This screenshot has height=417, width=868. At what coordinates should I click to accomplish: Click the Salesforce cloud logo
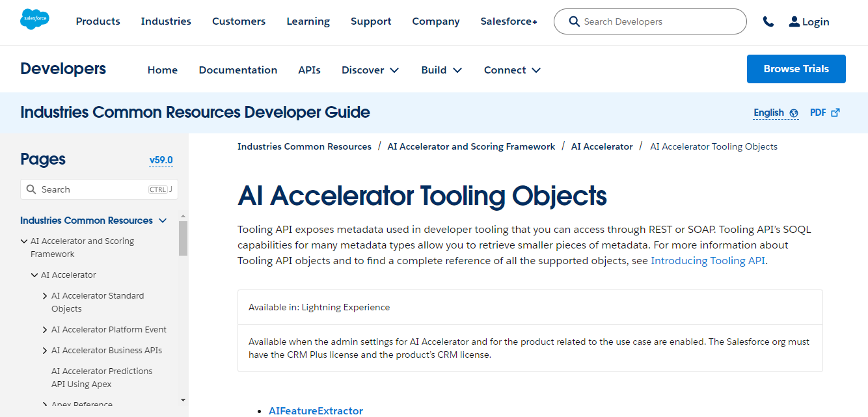coord(35,20)
